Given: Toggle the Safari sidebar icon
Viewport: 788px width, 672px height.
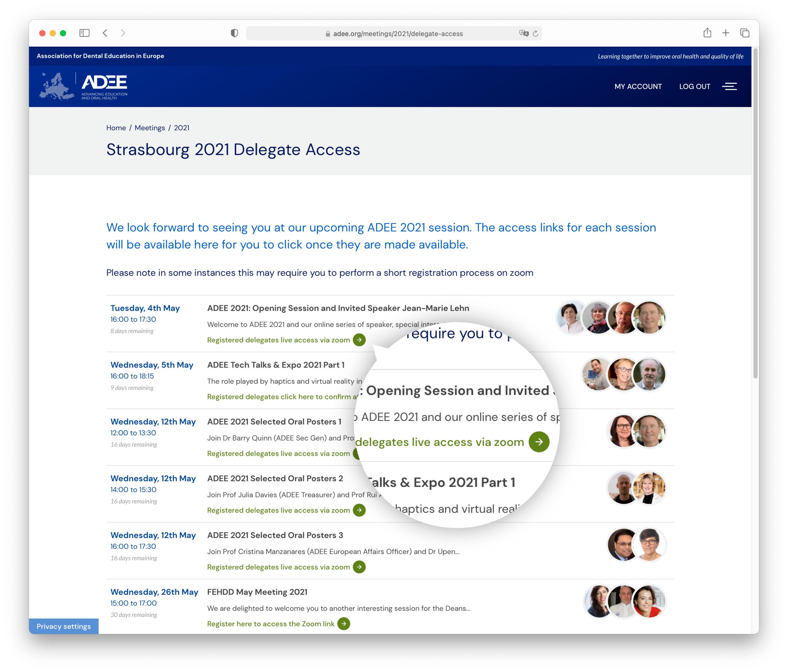Looking at the screenshot, I should [84, 33].
